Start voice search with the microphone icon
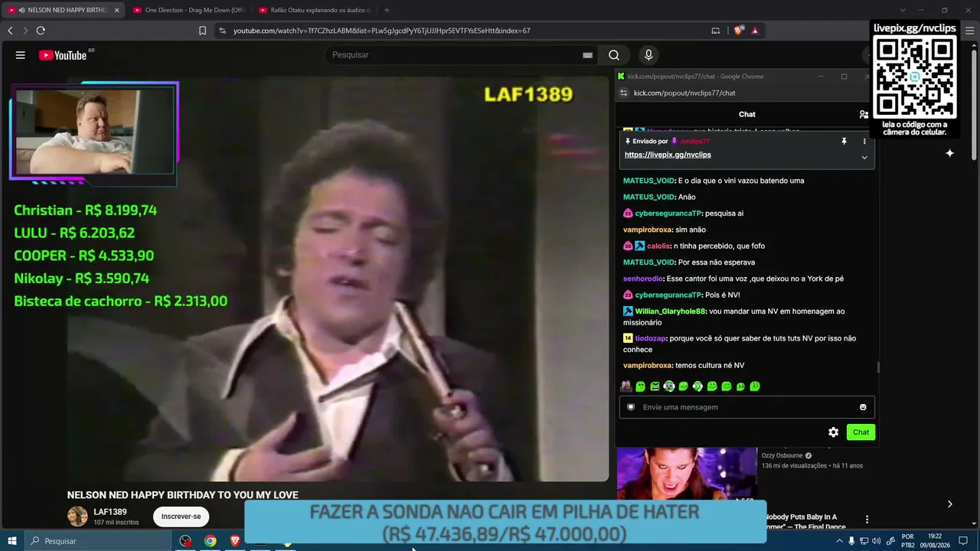Image resolution: width=980 pixels, height=551 pixels. [648, 55]
